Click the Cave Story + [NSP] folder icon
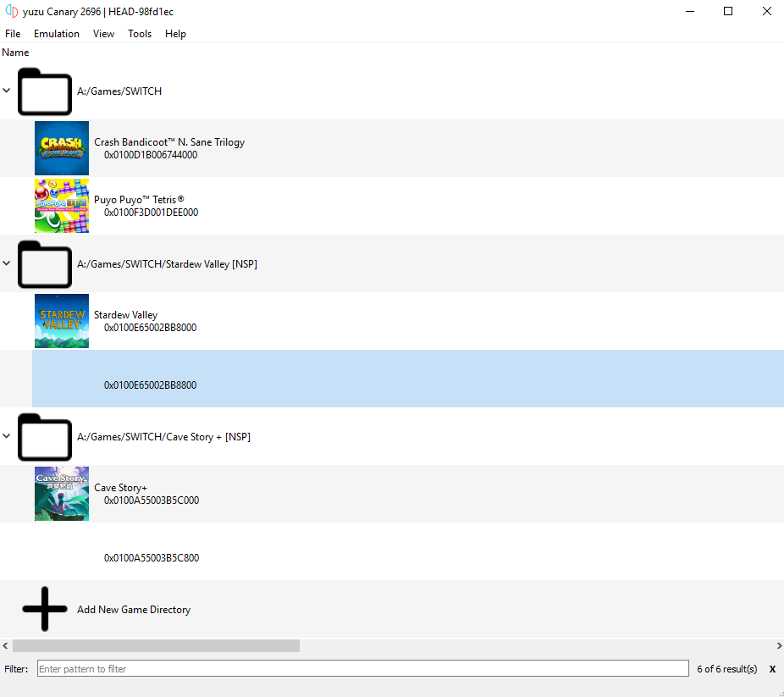Viewport: 784px width, 697px height. (x=45, y=437)
